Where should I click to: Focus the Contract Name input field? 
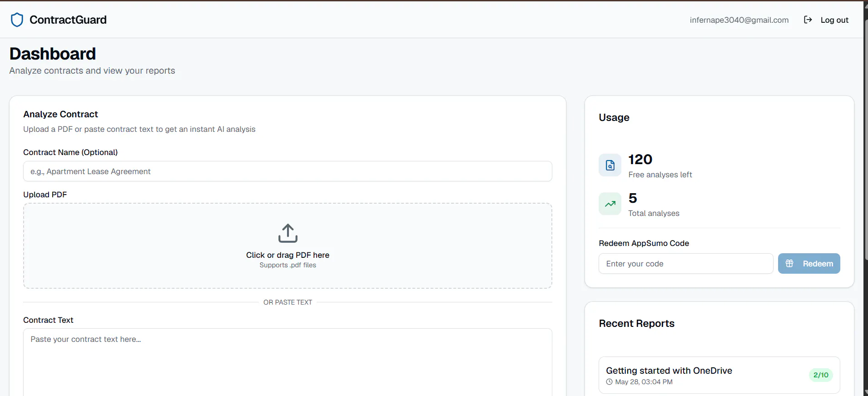[288, 171]
